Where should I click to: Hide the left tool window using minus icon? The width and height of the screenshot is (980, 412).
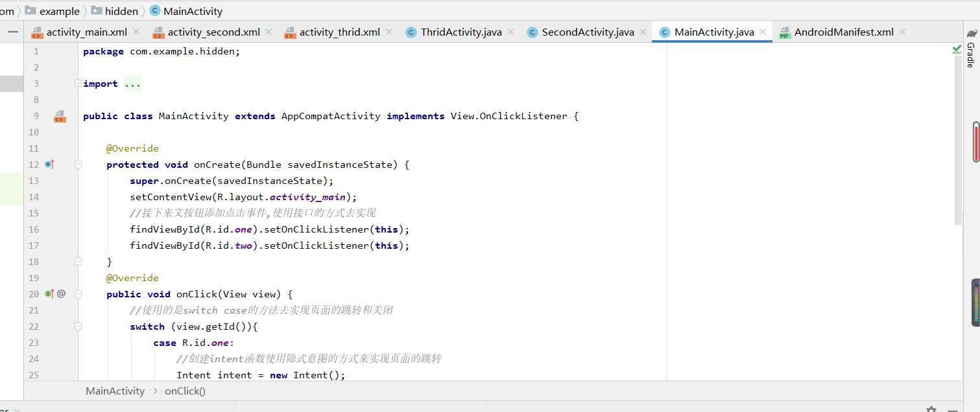point(13,32)
